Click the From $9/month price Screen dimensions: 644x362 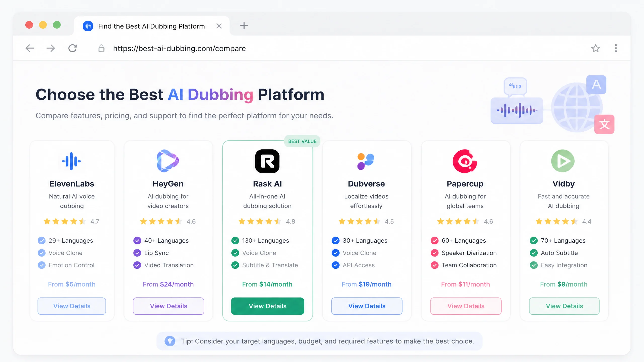(564, 284)
